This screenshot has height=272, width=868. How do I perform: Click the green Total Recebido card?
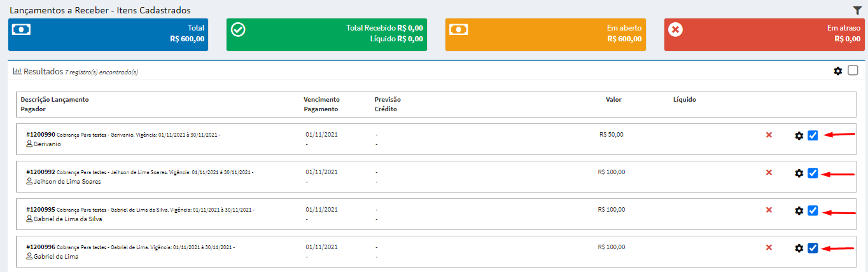326,34
